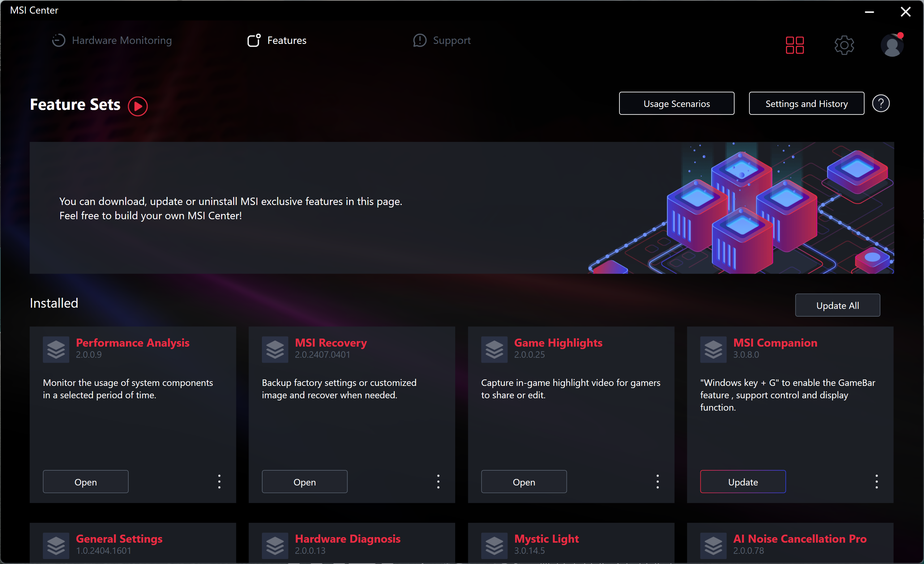Click the Features tab icon
924x564 pixels.
pyautogui.click(x=254, y=40)
